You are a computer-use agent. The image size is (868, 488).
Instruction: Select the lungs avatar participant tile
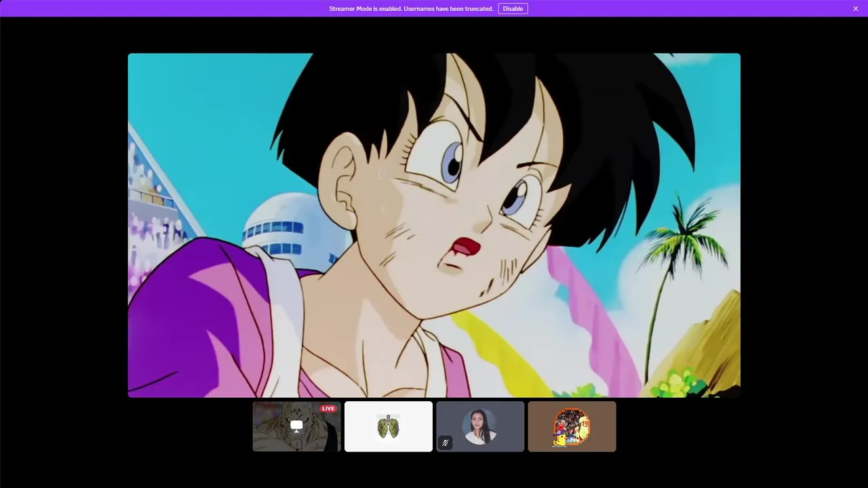(x=389, y=426)
